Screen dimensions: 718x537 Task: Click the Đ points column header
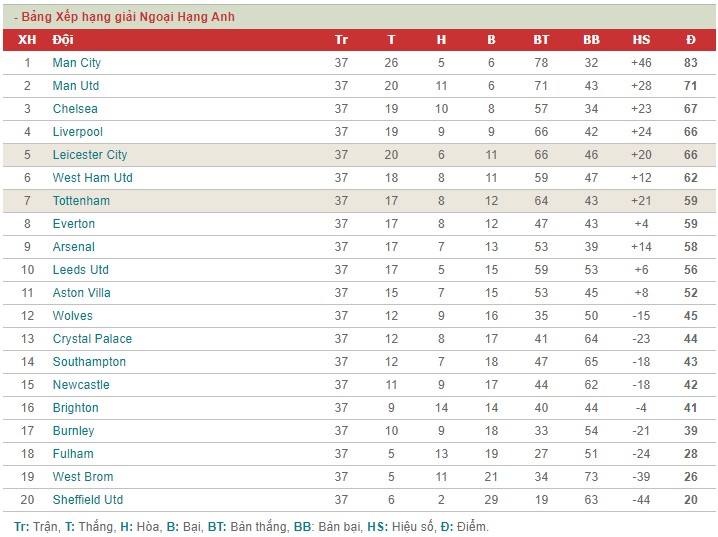tap(691, 40)
